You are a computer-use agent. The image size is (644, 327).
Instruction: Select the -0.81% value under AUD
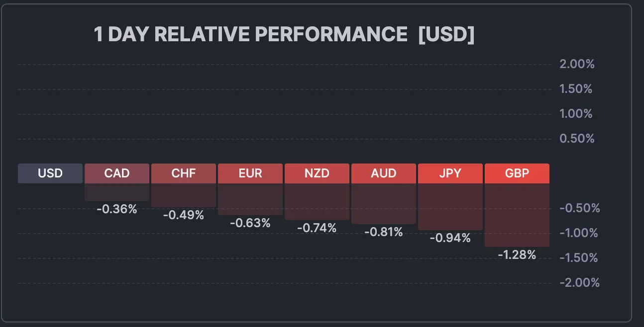click(384, 232)
